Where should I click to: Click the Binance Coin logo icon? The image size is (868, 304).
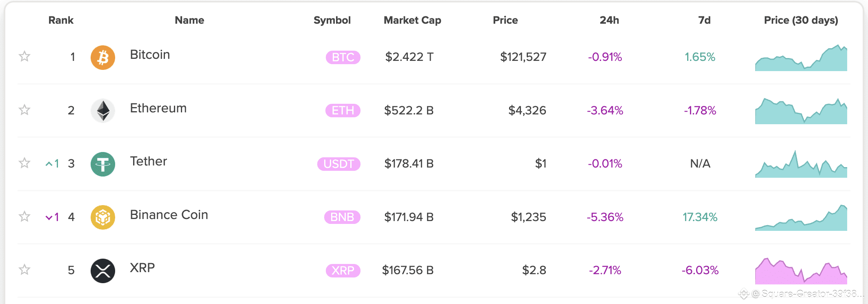point(102,217)
